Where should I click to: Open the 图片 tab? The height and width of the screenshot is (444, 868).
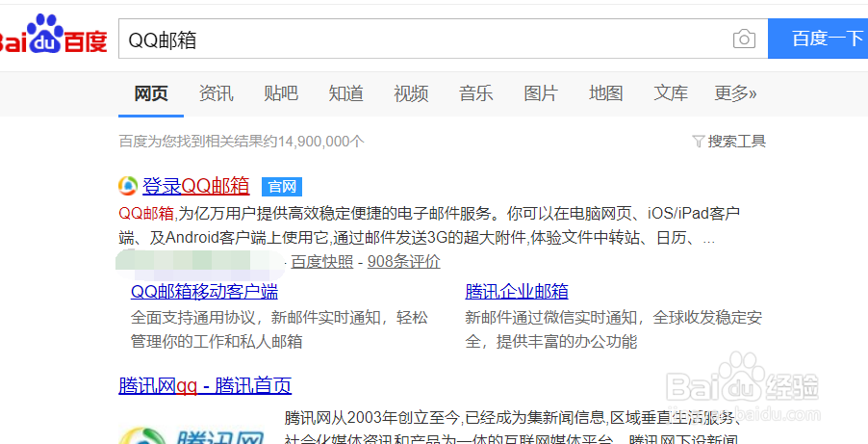541,93
